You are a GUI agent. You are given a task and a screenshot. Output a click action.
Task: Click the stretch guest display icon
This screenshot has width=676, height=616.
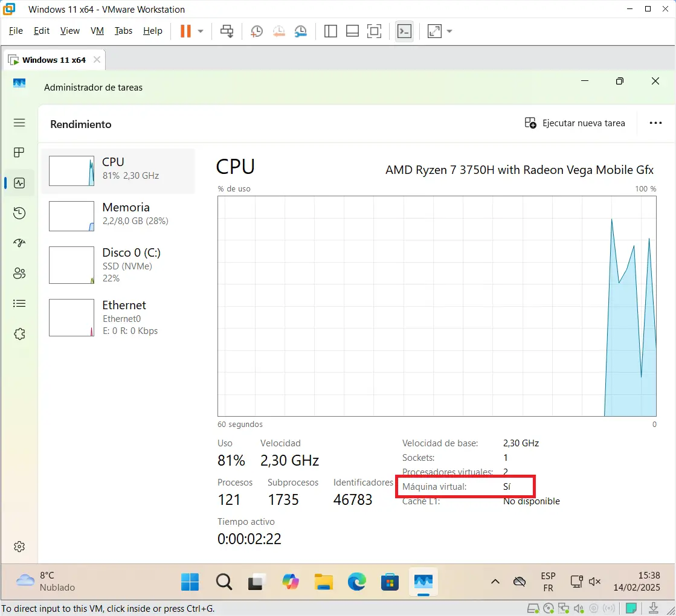(x=434, y=31)
